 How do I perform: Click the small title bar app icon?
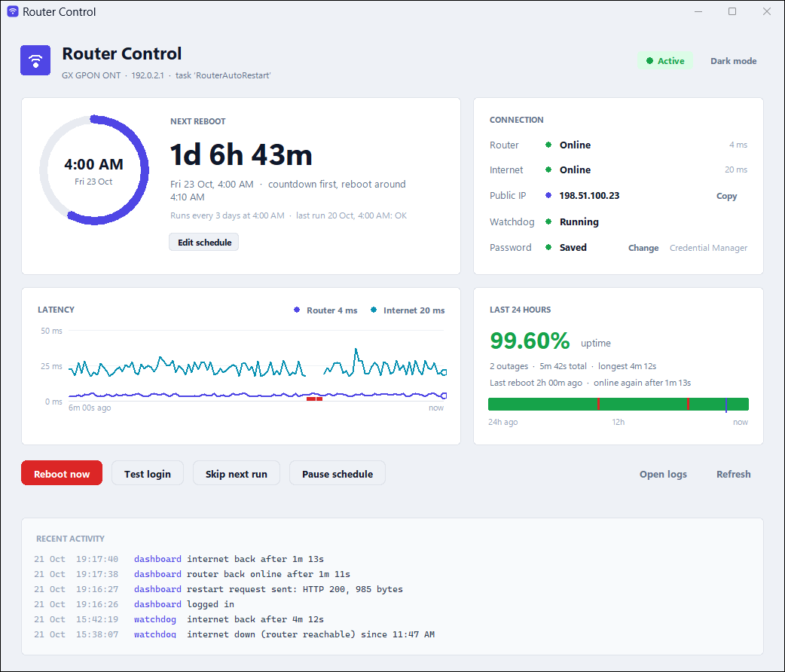point(13,11)
